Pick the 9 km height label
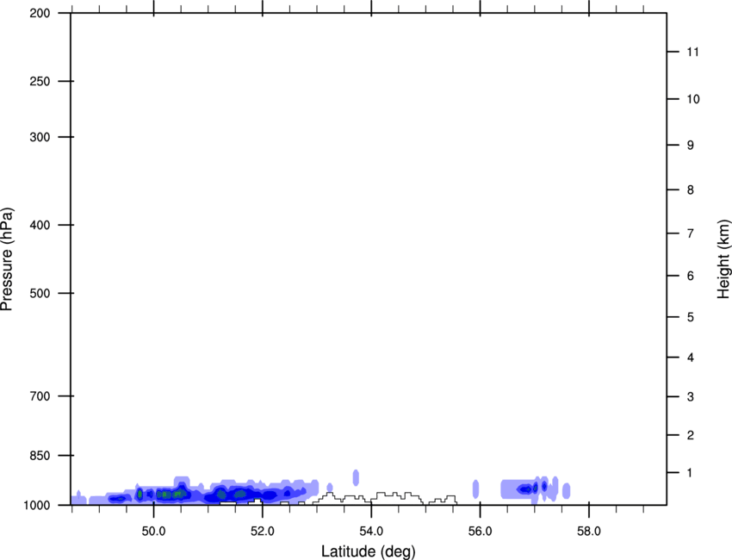 tap(690, 146)
